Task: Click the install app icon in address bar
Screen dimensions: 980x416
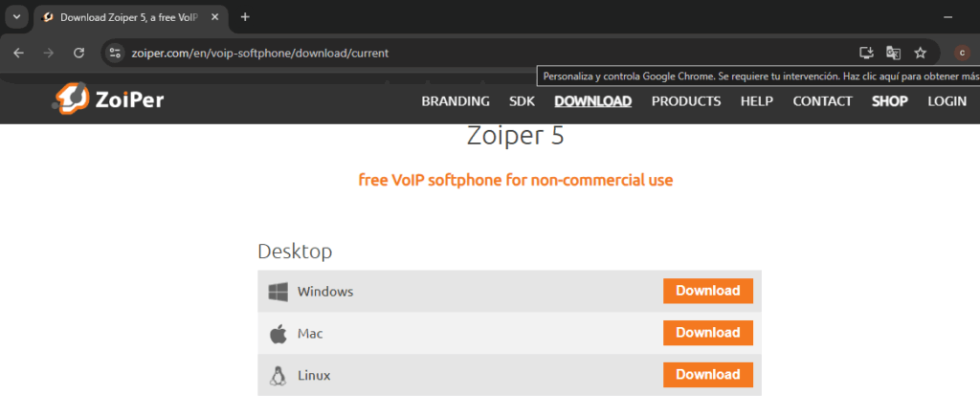Action: 866,53
